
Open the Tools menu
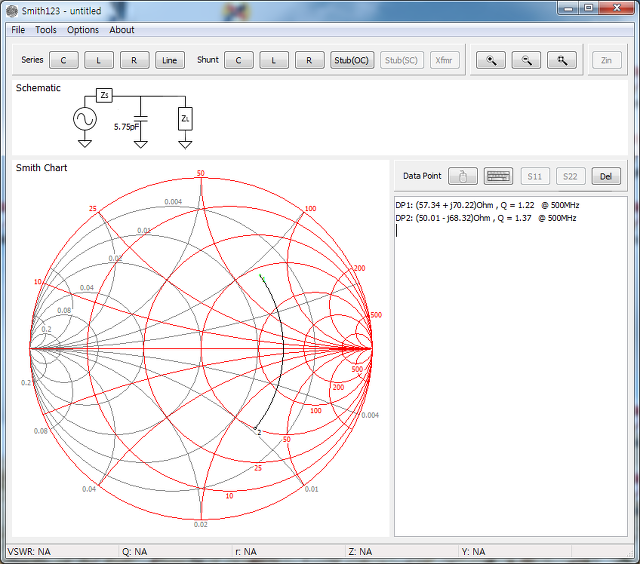tap(46, 30)
